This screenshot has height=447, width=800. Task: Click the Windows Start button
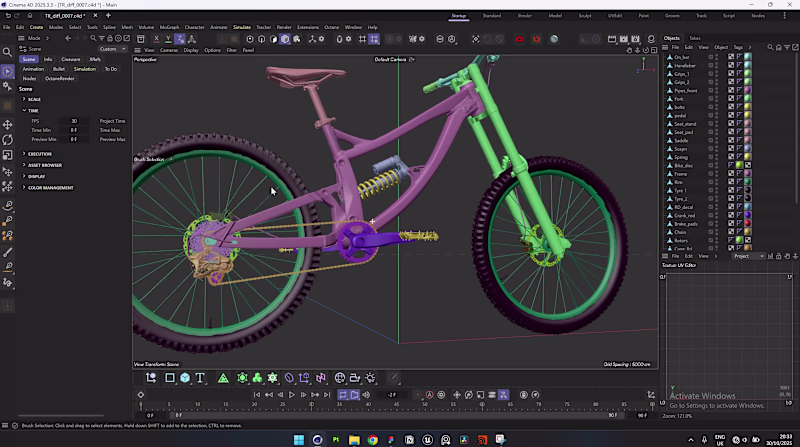[x=299, y=440]
